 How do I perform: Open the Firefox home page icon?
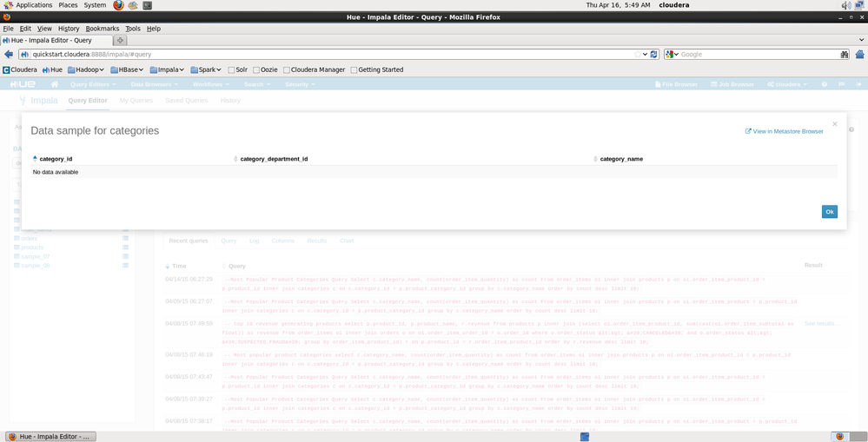coord(859,54)
